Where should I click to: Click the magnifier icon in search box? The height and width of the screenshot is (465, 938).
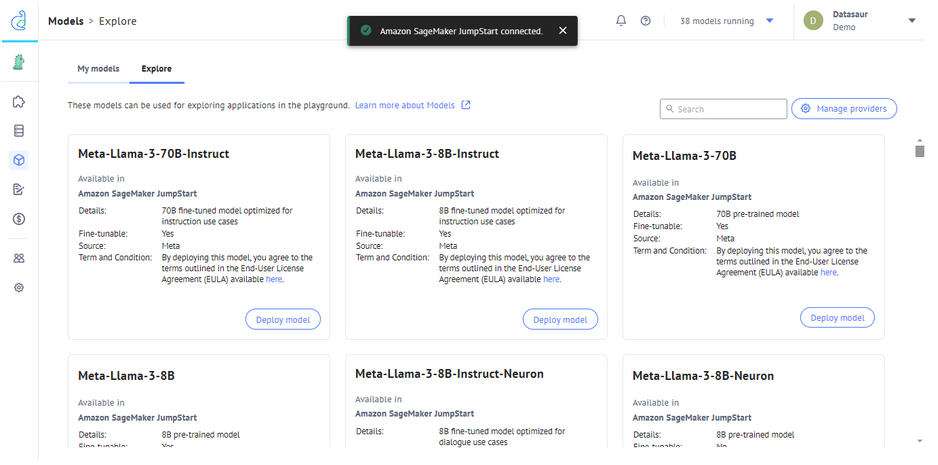pyautogui.click(x=670, y=109)
